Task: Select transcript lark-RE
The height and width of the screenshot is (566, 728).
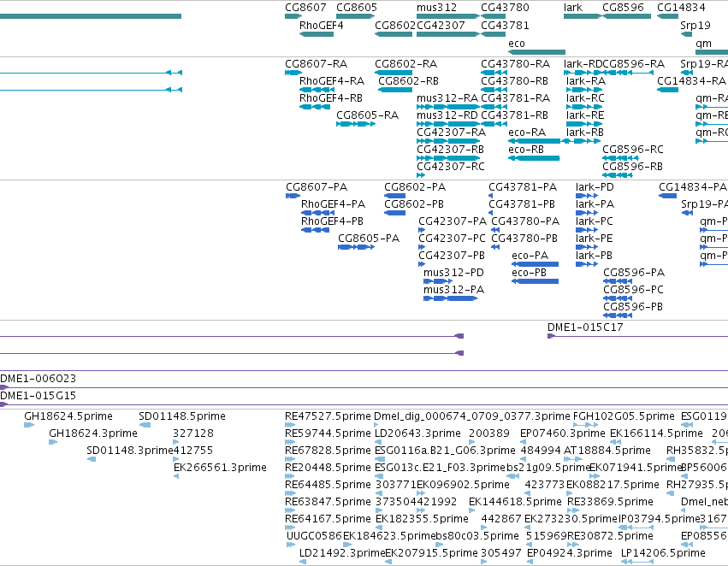Action: click(585, 115)
